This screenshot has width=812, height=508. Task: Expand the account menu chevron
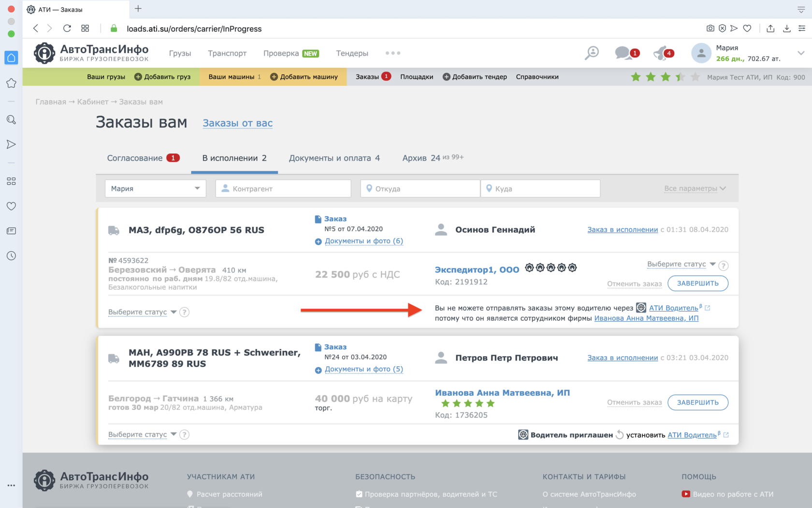[x=801, y=53]
